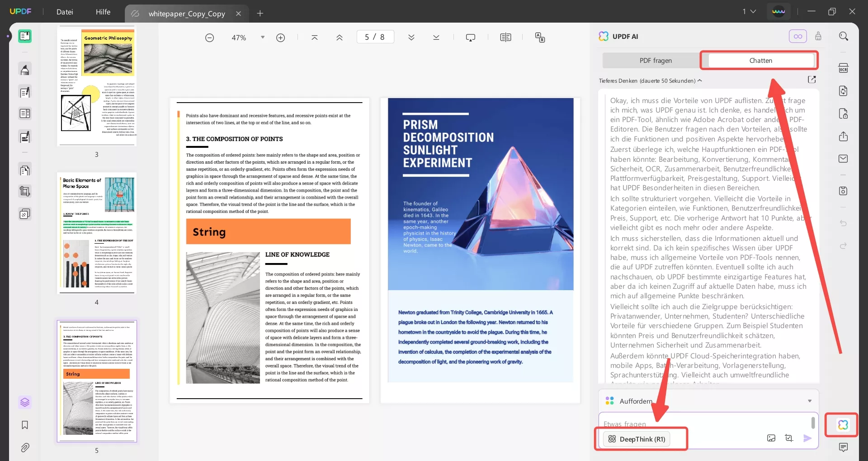Image resolution: width=868 pixels, height=461 pixels.
Task: Open the convert tool in the right sidebar
Action: (844, 91)
